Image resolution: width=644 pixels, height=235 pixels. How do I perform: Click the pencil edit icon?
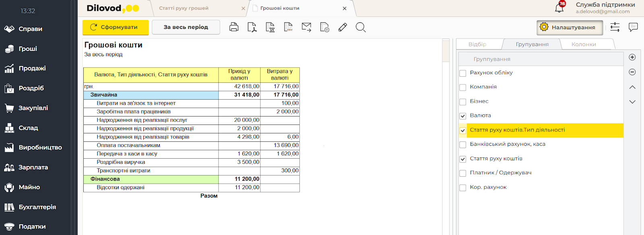tap(343, 27)
